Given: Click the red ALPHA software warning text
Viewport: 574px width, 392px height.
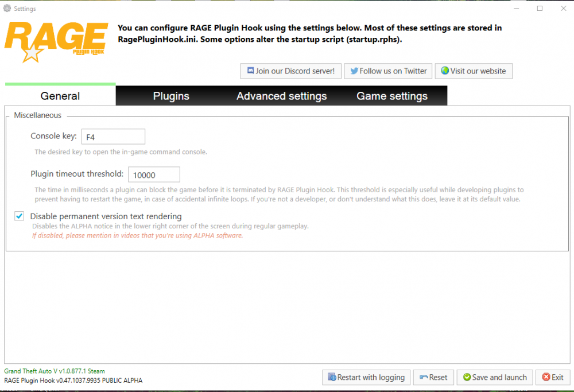Looking at the screenshot, I should [x=137, y=235].
